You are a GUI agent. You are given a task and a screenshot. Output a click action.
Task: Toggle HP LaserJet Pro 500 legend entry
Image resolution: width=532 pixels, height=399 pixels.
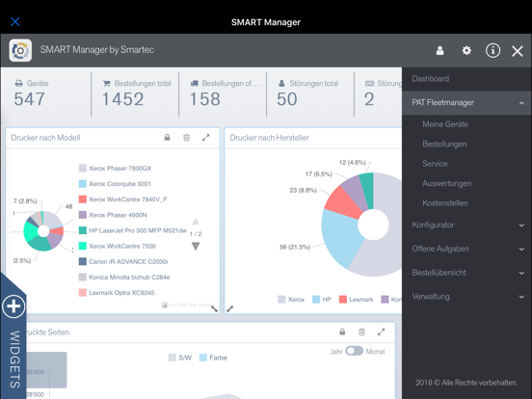click(133, 230)
